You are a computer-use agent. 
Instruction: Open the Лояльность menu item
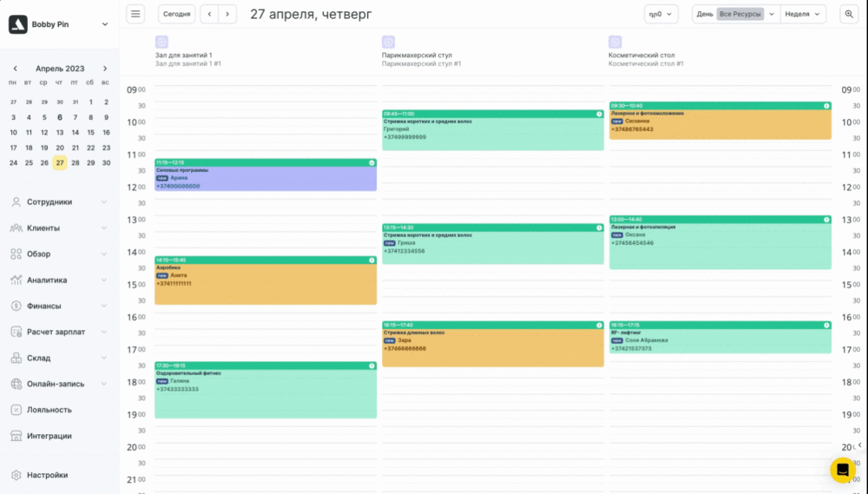coord(59,411)
